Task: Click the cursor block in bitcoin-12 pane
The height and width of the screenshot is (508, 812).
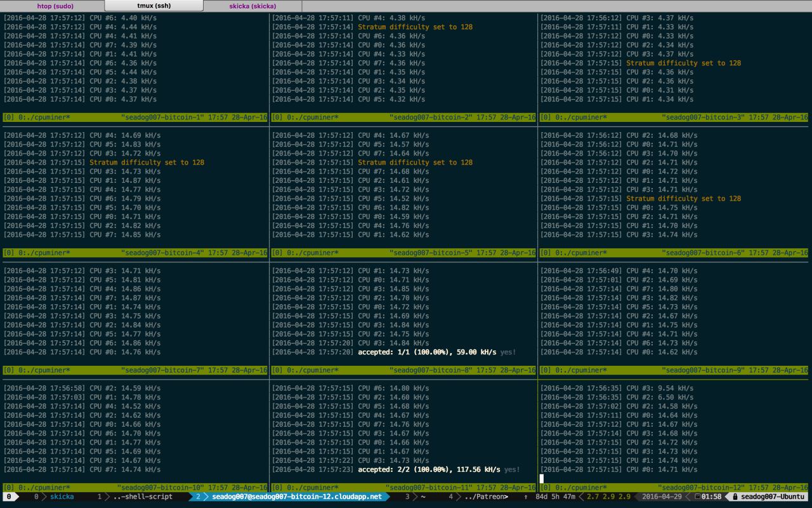Action: pos(542,478)
